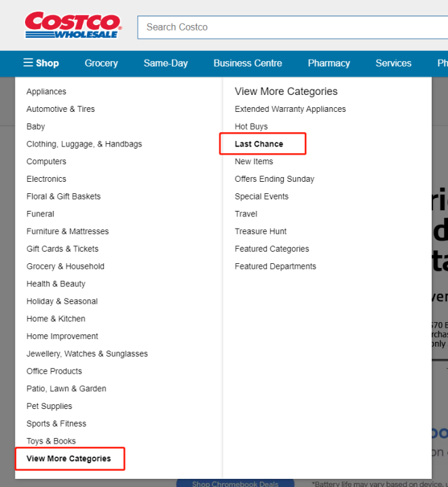Open Clothing, Luggage, & Handbags

coord(84,144)
